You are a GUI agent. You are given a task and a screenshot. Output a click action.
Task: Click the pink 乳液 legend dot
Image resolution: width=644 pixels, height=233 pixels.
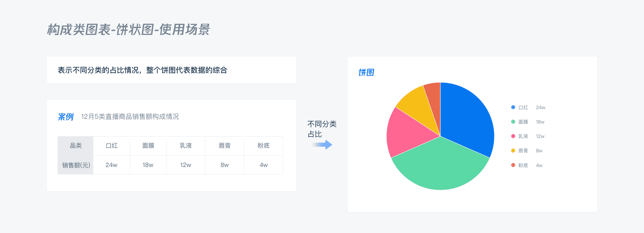point(513,136)
